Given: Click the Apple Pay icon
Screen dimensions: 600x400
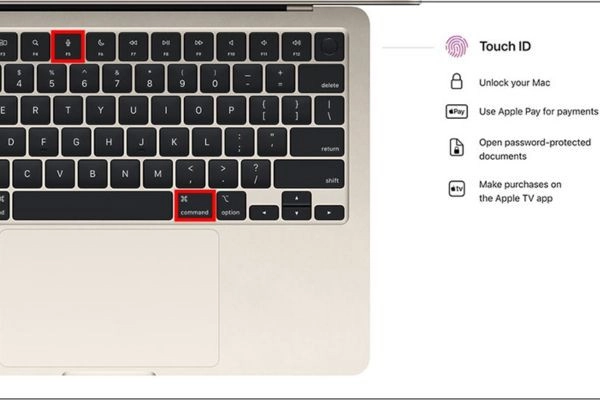Looking at the screenshot, I should click(x=457, y=112).
